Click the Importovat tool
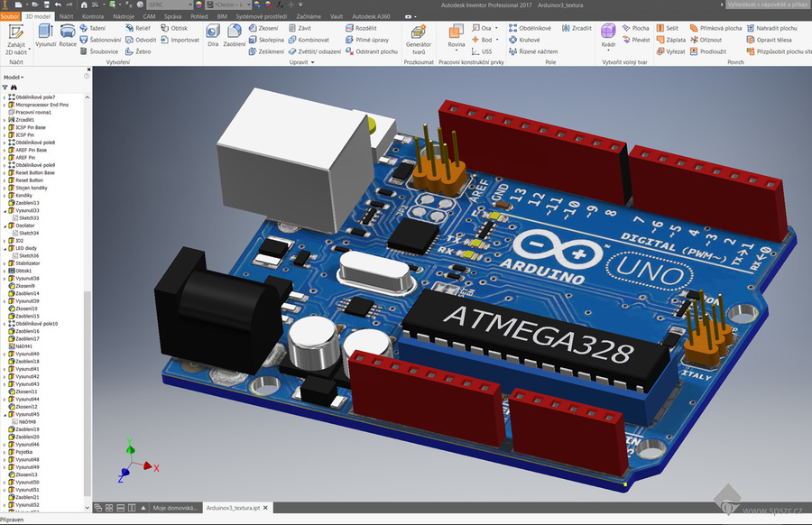The image size is (812, 525). click(x=180, y=40)
